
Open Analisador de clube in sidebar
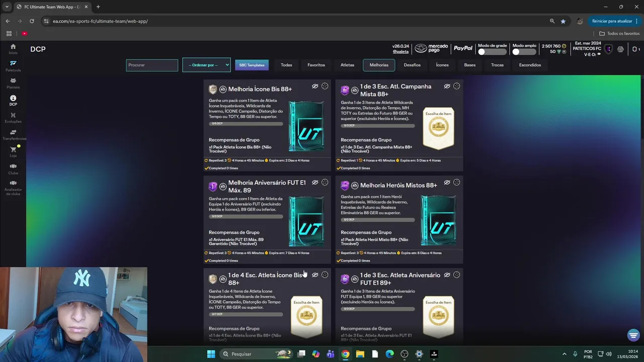tap(13, 187)
